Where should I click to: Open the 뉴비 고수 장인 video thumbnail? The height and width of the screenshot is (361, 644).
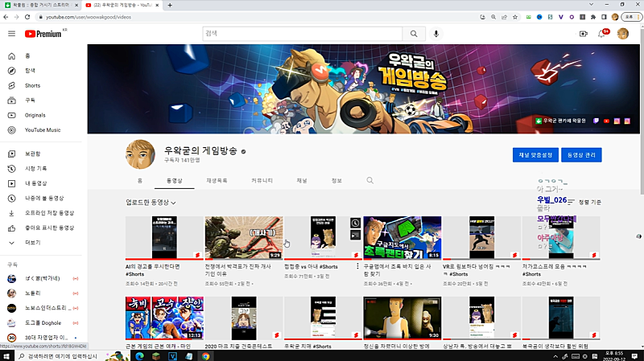click(x=164, y=318)
